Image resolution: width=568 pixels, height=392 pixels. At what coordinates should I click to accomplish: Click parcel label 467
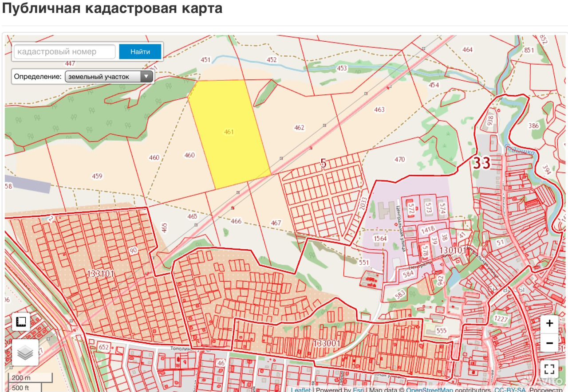click(276, 223)
